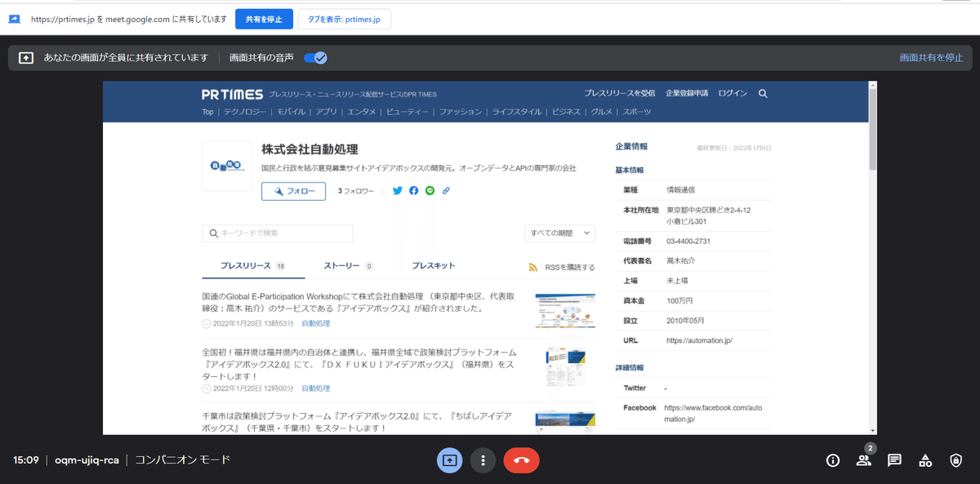Click the 共有を停止 button

coord(264,19)
